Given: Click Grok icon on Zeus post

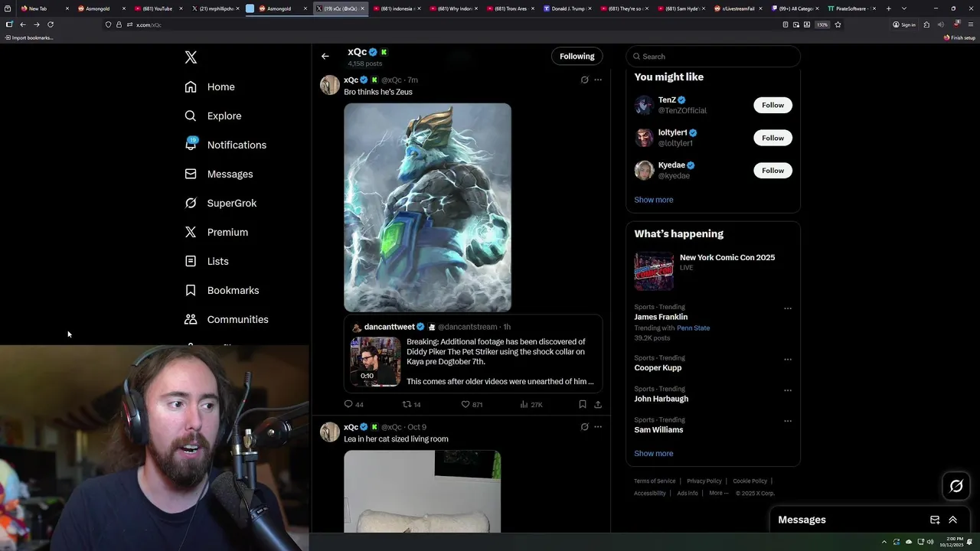Looking at the screenshot, I should (584, 80).
